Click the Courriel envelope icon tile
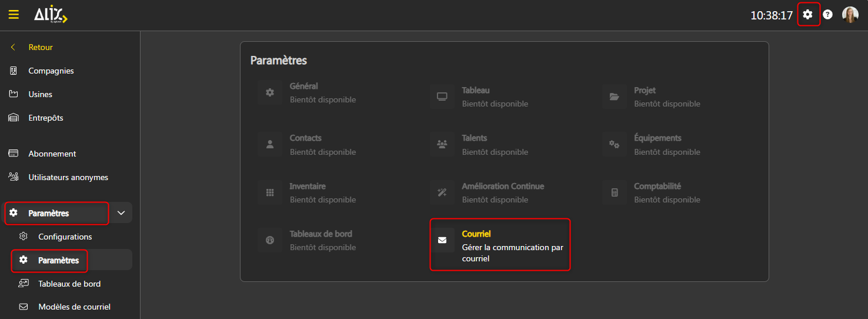 click(x=442, y=240)
